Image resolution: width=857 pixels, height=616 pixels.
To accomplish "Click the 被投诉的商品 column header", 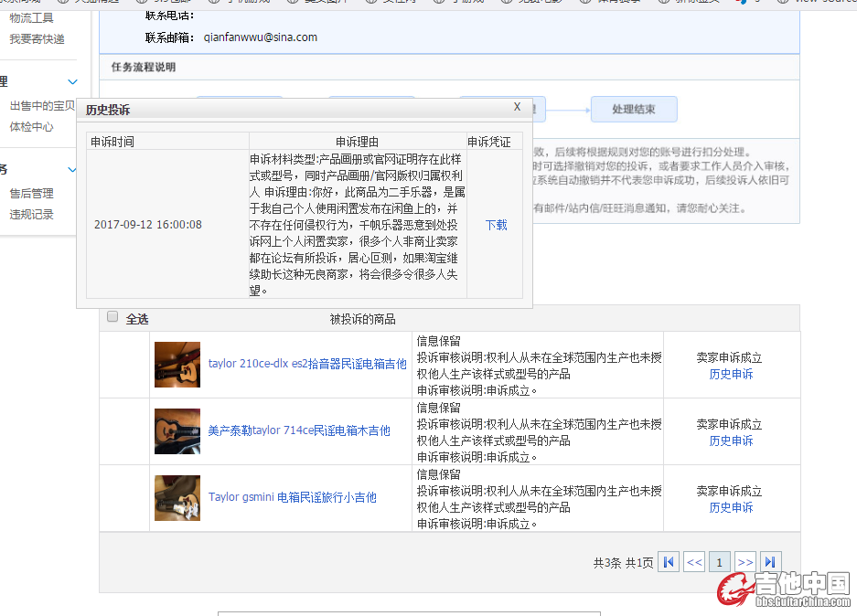I will point(363,319).
